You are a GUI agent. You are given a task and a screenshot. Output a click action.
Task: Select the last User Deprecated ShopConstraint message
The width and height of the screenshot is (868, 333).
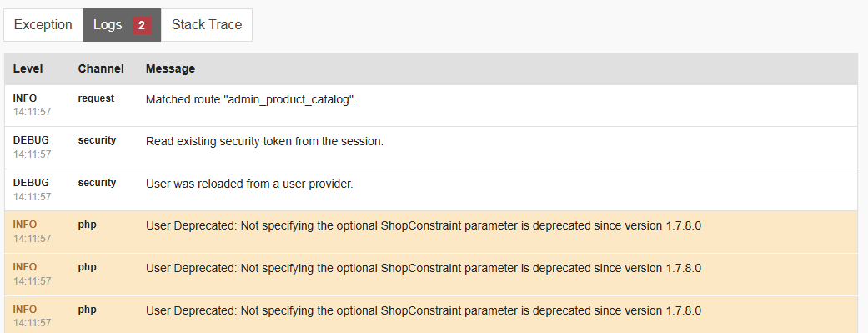coord(424,310)
